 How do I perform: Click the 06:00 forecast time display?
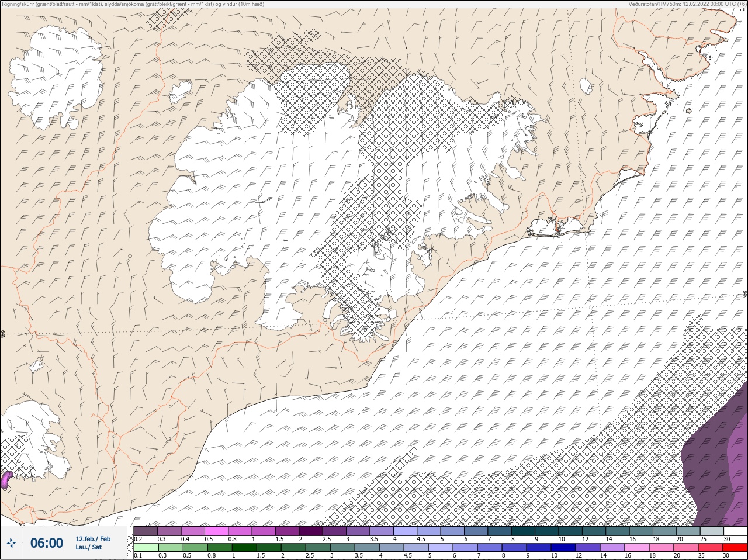click(47, 543)
